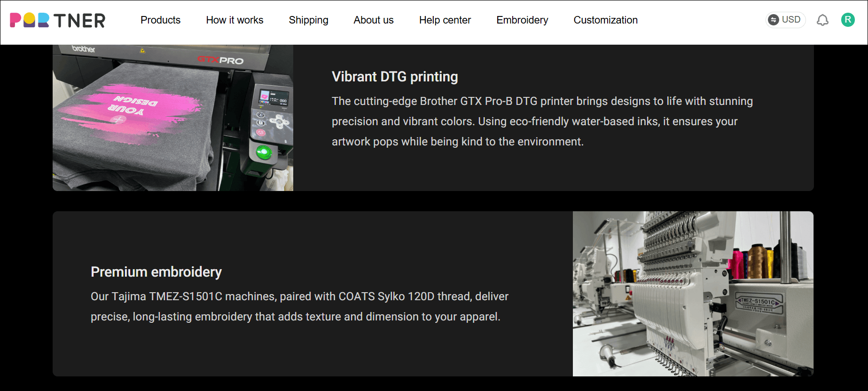Open the USD currency selector
This screenshot has width=868, height=391.
click(x=785, y=20)
